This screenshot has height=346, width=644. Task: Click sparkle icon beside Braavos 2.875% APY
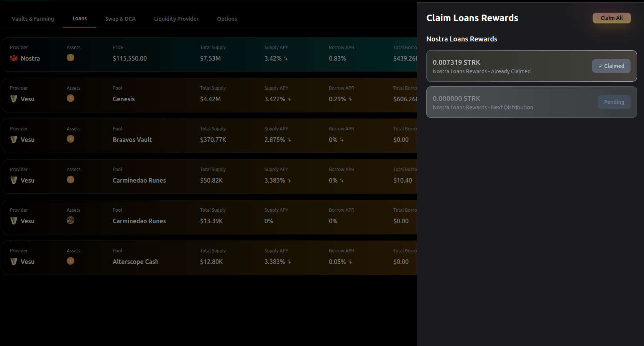tap(289, 140)
